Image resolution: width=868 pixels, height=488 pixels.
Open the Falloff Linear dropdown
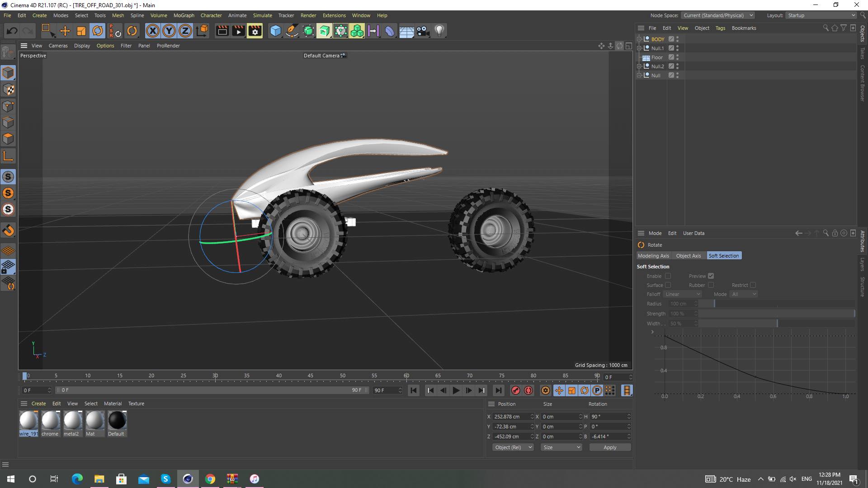[x=682, y=294]
